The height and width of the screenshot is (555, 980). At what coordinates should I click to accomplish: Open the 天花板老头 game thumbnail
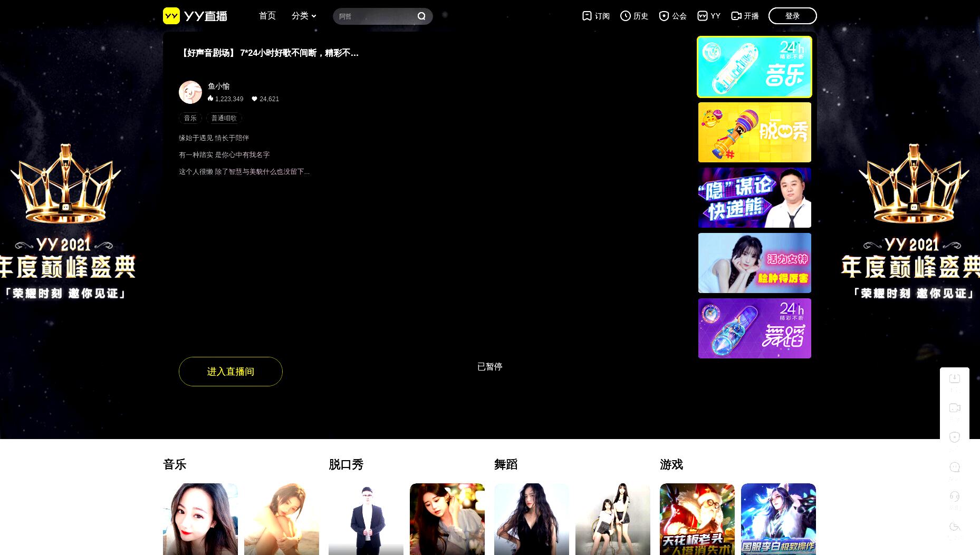pos(697,519)
